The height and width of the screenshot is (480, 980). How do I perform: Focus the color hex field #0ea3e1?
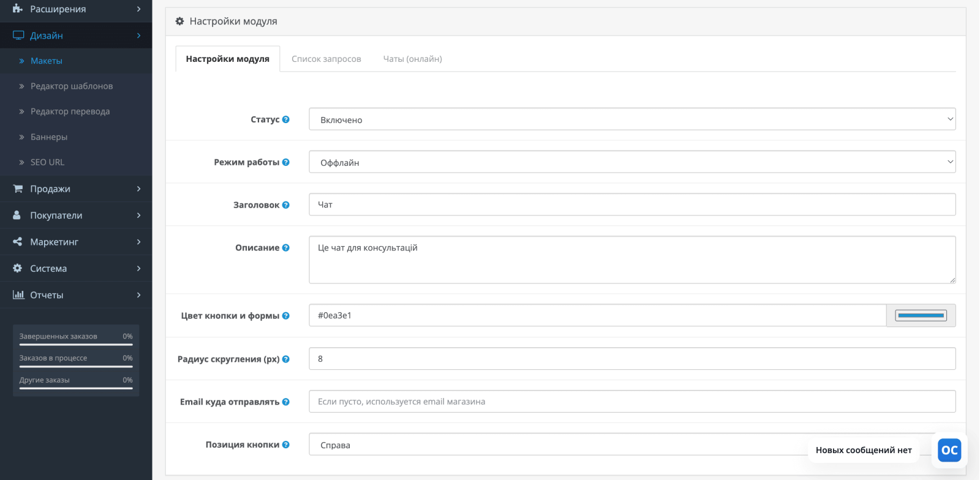point(598,315)
